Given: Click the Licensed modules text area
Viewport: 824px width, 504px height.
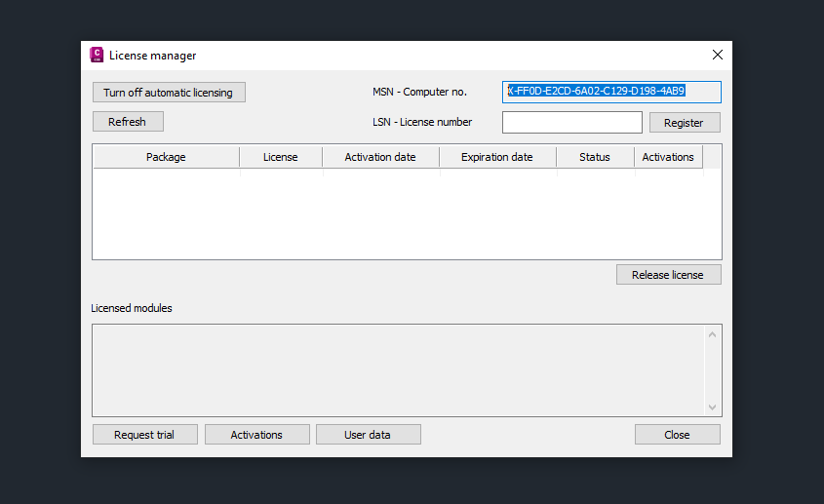Looking at the screenshot, I should tap(407, 370).
